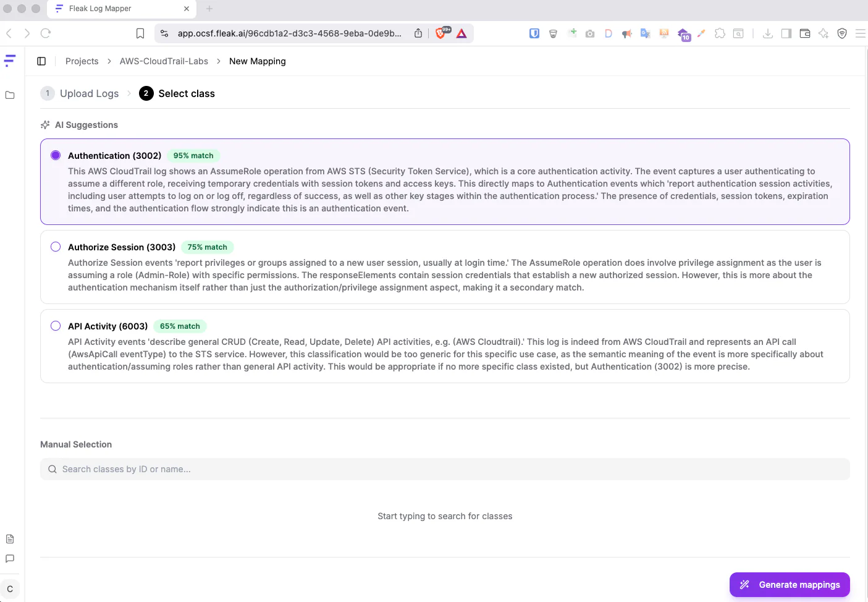Open the extensions puzzle piece icon
Screen dimensions: 868x602
point(720,33)
